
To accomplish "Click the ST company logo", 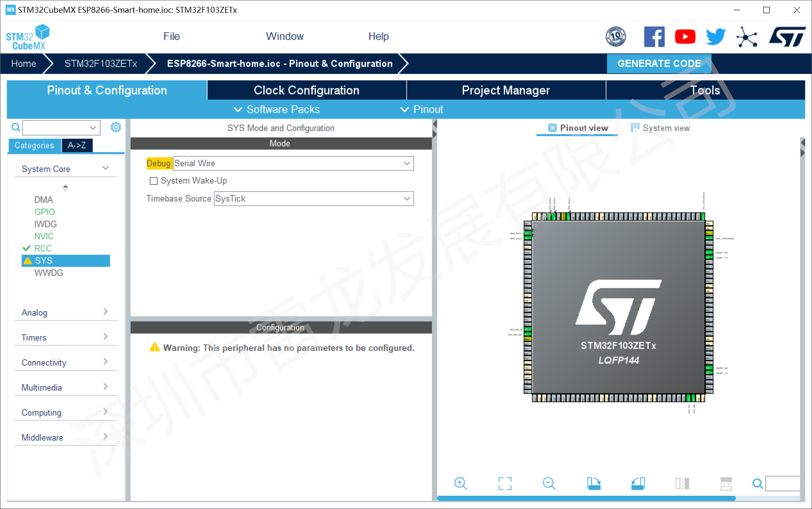I will pyautogui.click(x=787, y=37).
